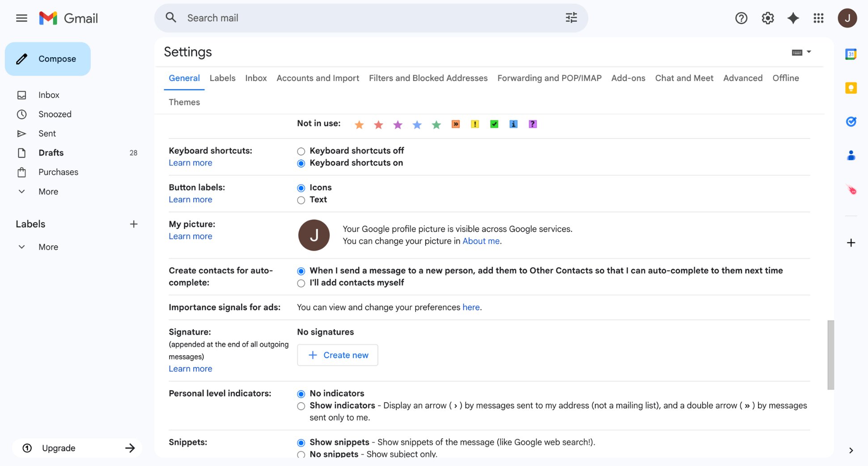Viewport: 868px width, 466px height.
Task: Click the Gmail logo
Action: [68, 18]
